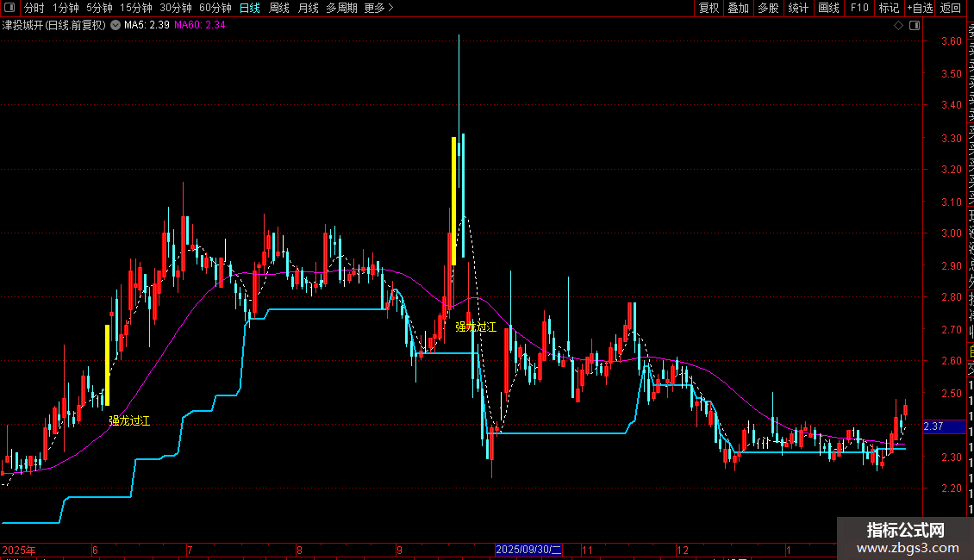Click the 叠加 overlay button
The width and height of the screenshot is (974, 560).
739,8
